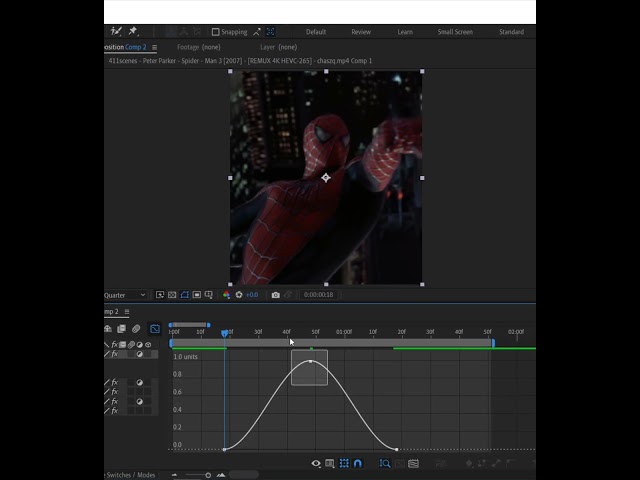
Task: Click the bottom-right transform handle of the layer
Action: [x=422, y=284]
